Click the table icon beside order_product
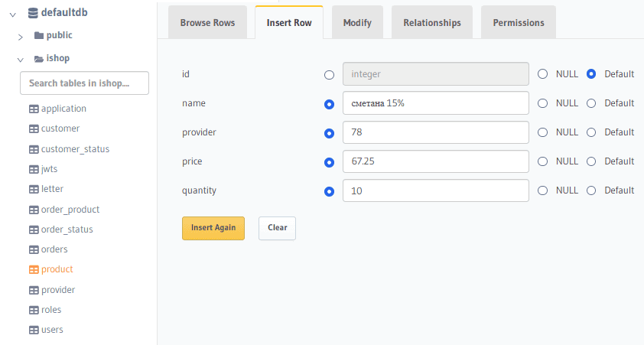 click(34, 210)
